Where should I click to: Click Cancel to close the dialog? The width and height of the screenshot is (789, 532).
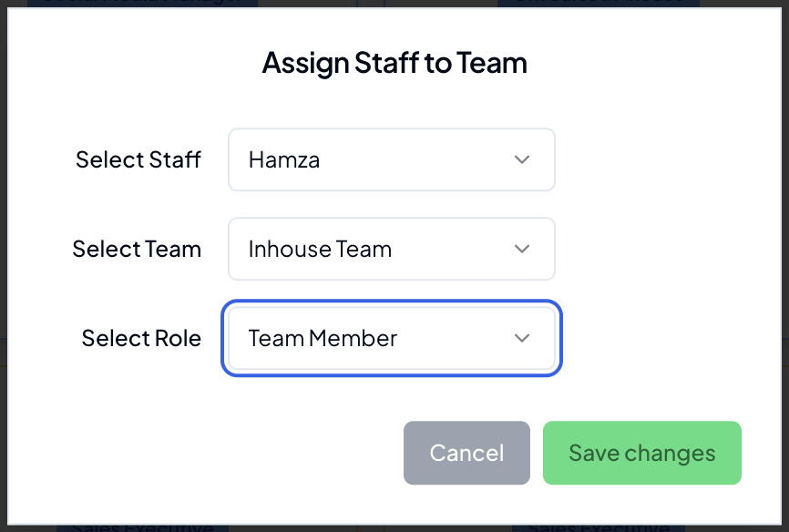(x=466, y=453)
